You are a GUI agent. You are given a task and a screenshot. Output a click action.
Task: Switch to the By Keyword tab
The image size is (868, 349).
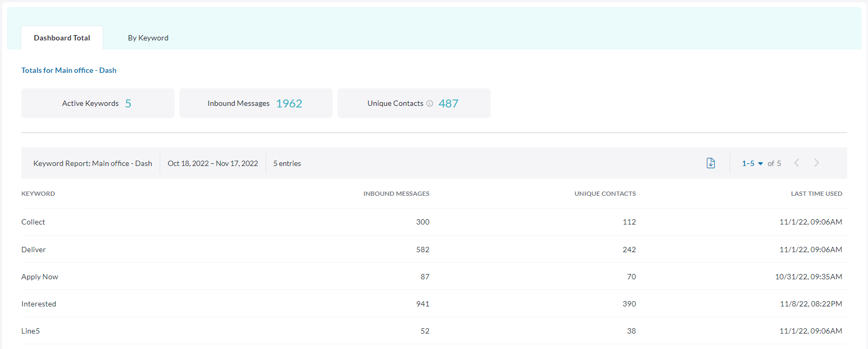pyautogui.click(x=148, y=38)
